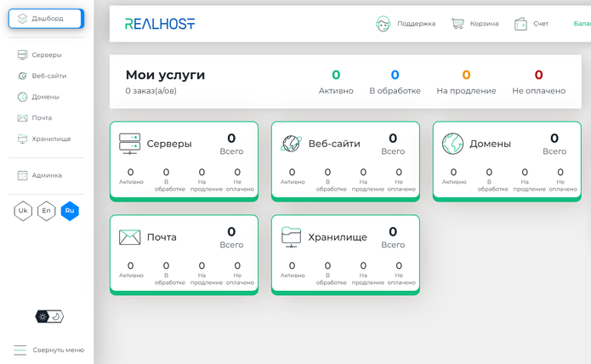The height and width of the screenshot is (364, 591).
Task: Open Дашборд in the sidebar
Action: tap(46, 19)
